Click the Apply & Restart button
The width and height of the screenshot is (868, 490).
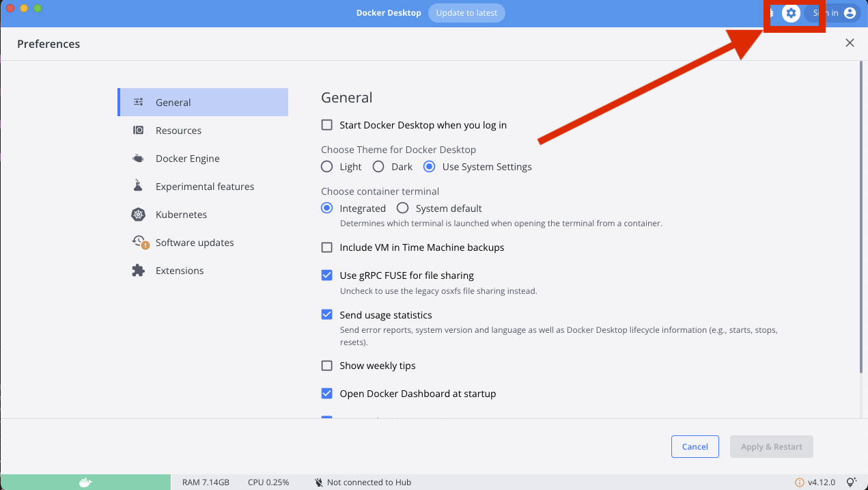tap(772, 447)
